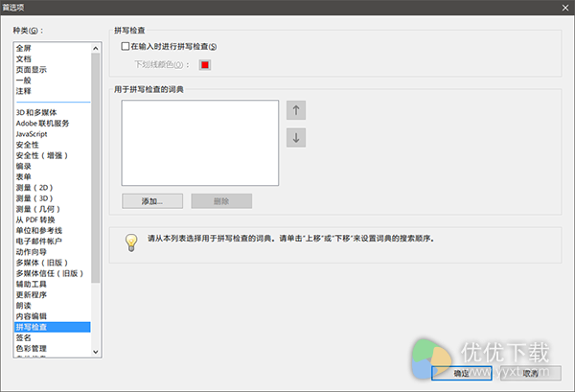
Task: Click the category list scroll up arrow
Action: tap(95, 49)
